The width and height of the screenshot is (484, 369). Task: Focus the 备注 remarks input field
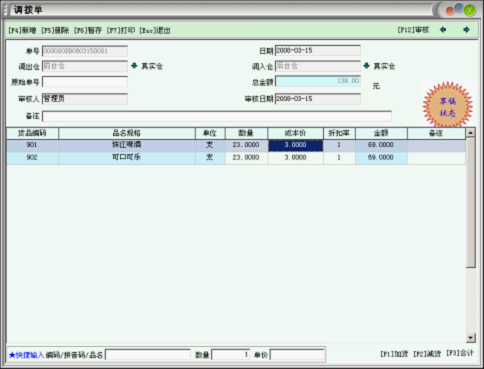[x=217, y=116]
